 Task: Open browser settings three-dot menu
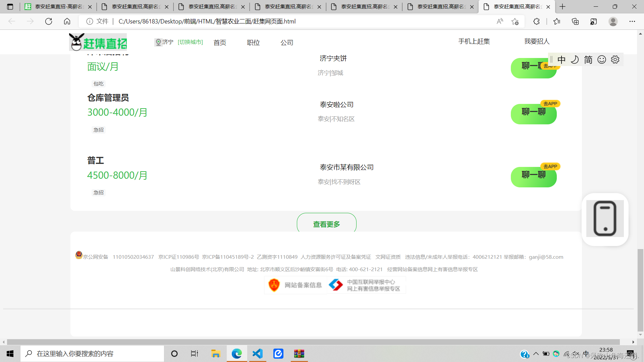click(632, 21)
